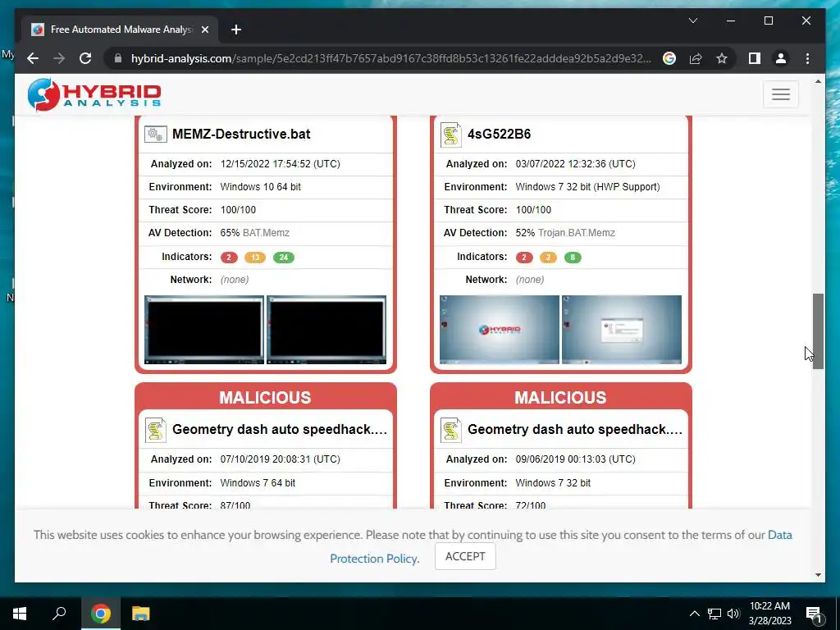The image size is (840, 630).
Task: Open second black screenshot of MEMZ-Destructive
Action: pos(326,330)
